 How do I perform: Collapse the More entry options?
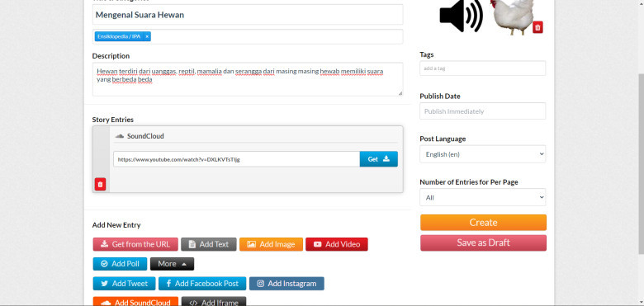click(172, 264)
